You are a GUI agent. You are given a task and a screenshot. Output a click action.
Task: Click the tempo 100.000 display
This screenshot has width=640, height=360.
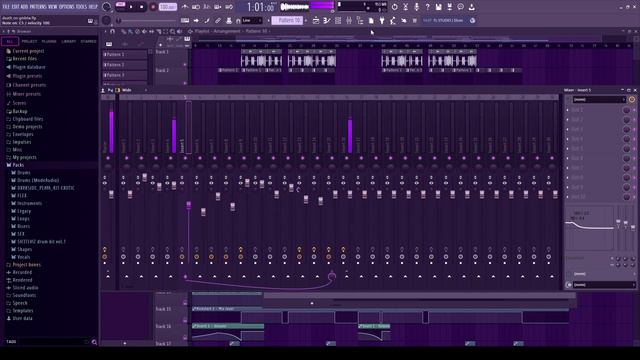point(168,7)
